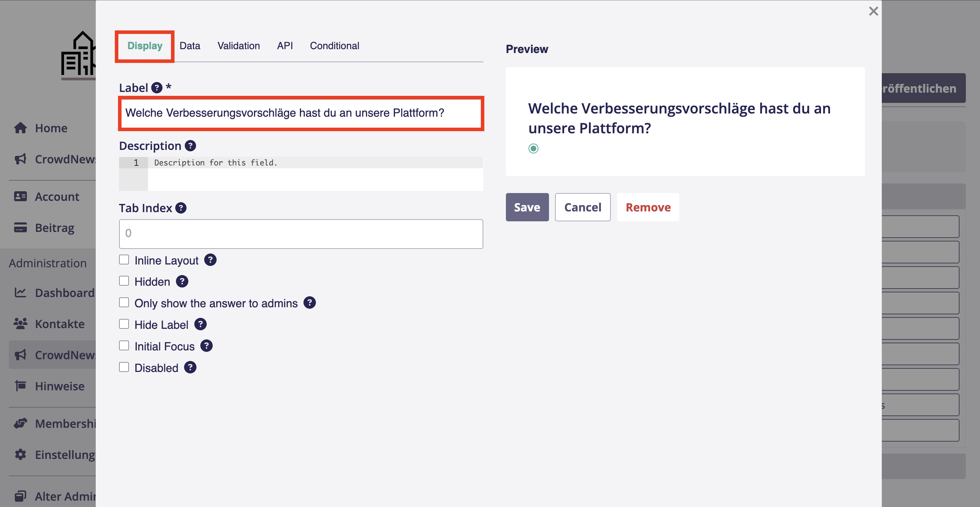
Task: Switch to the Validation tab
Action: (238, 46)
